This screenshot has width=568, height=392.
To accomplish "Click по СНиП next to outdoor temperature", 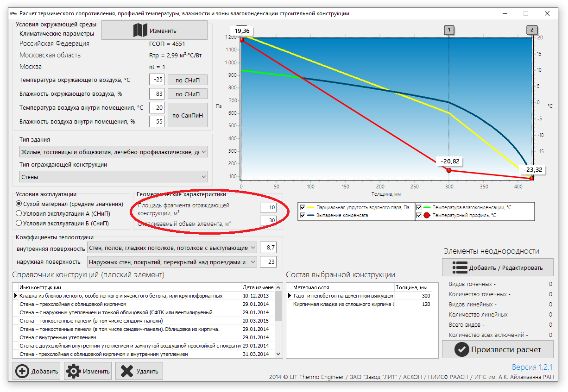I will pyautogui.click(x=187, y=80).
